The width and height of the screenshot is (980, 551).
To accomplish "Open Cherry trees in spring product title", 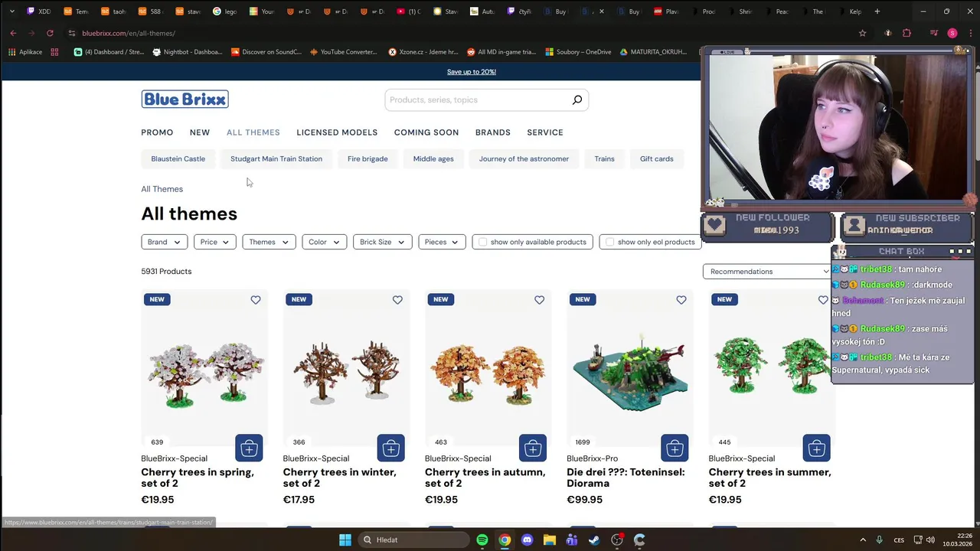I will pyautogui.click(x=198, y=478).
